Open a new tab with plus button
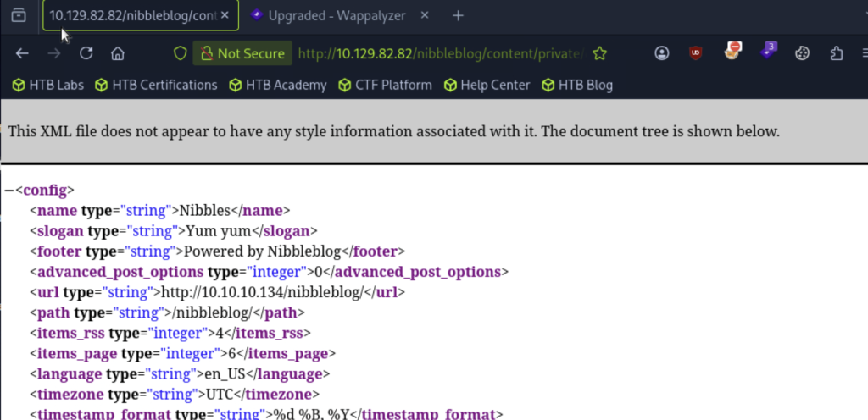 pyautogui.click(x=458, y=15)
